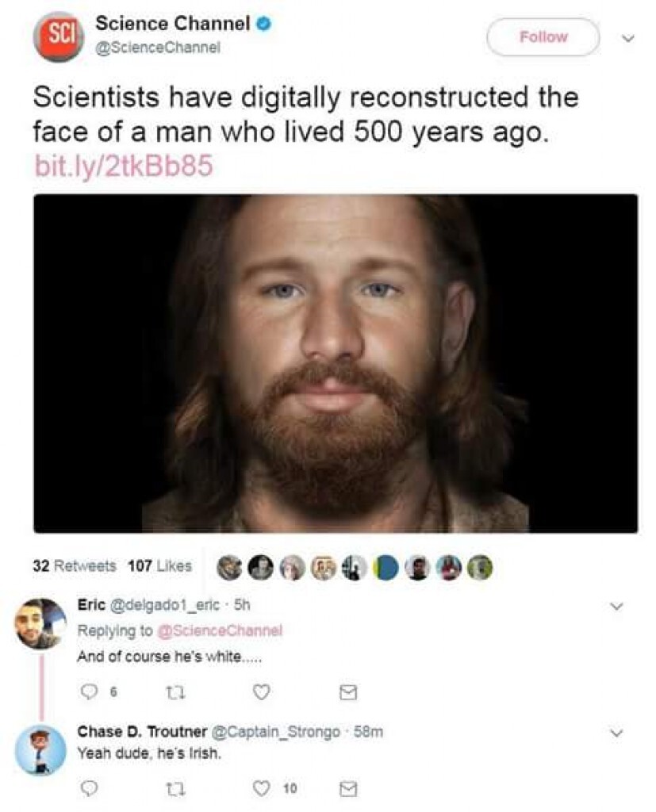
Task: Like Chase D. Troutner's reply
Action: 261,788
